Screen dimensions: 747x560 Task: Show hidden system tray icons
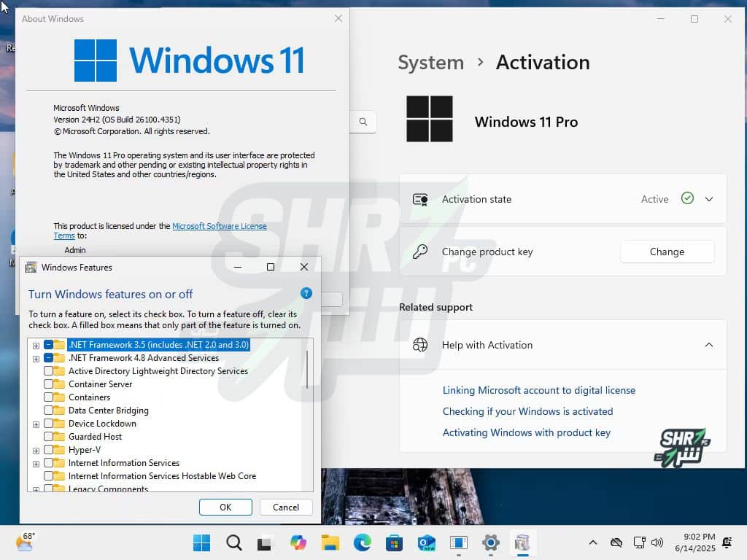(x=593, y=542)
